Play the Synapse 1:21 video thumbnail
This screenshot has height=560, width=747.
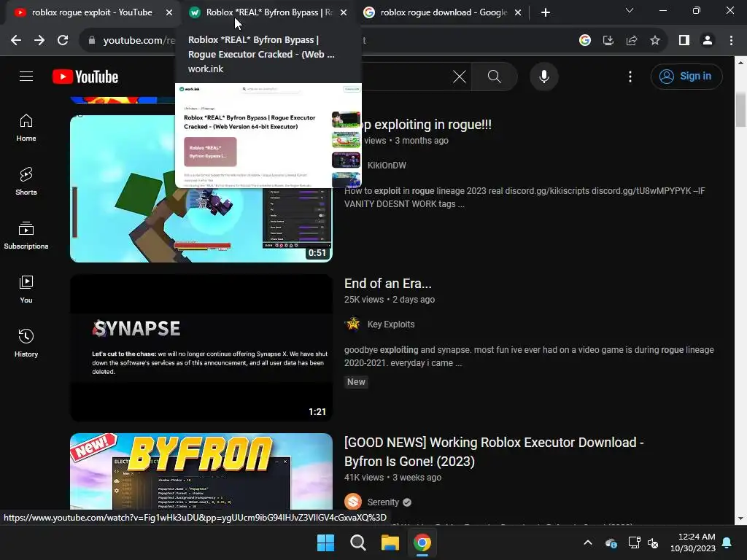coord(201,348)
